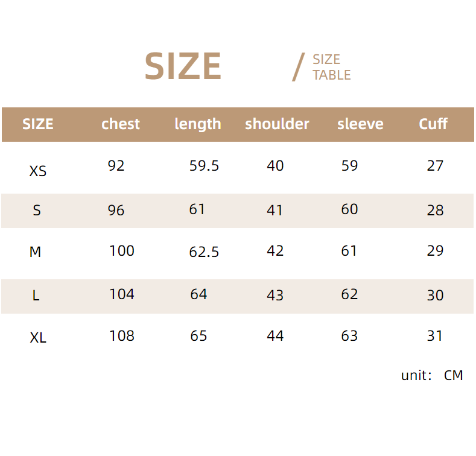
Task: Click the Cuff column header
Action: point(433,124)
